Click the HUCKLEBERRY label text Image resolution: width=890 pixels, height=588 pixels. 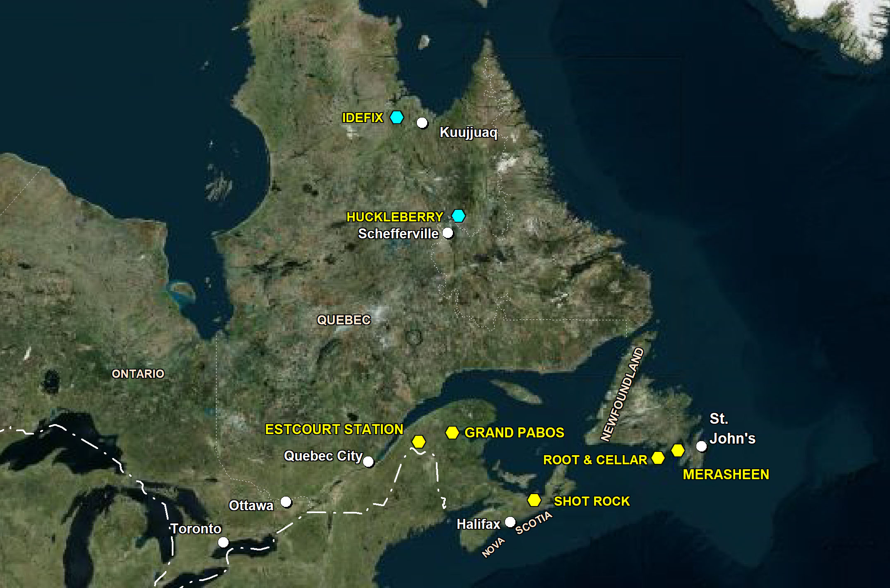point(395,216)
